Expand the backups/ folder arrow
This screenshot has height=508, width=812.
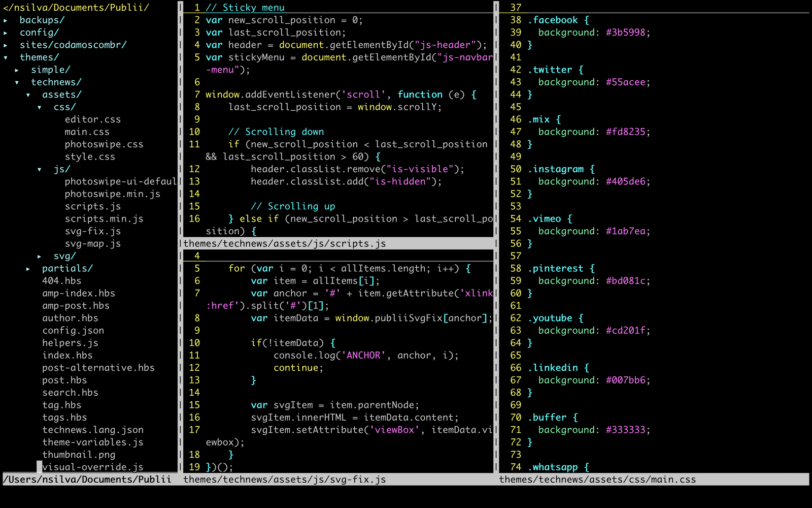pyautogui.click(x=6, y=20)
